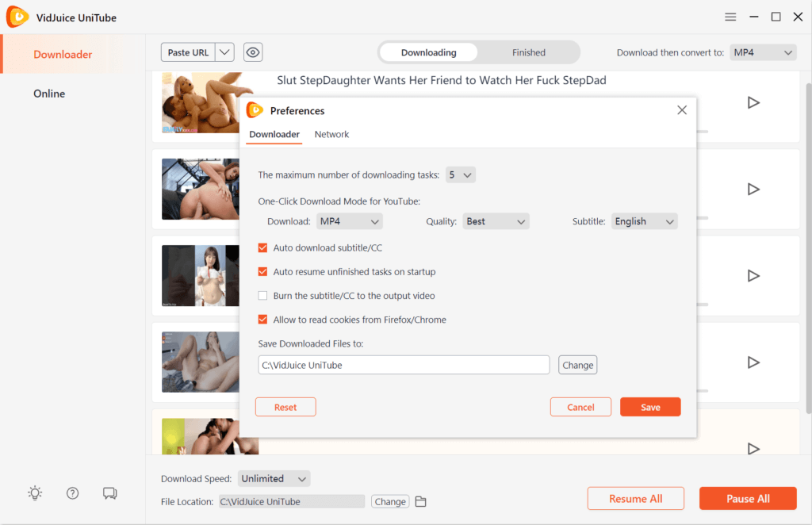The image size is (812, 525).
Task: Switch to the Network tab in Preferences
Action: 331,134
